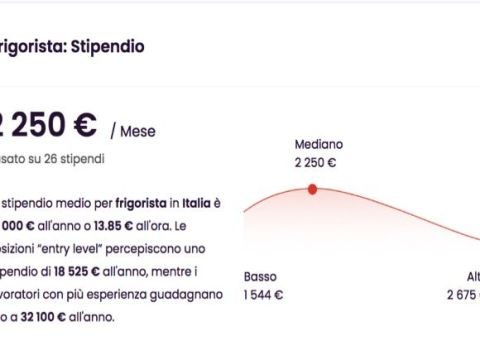The height and width of the screenshot is (360, 480).
Task: Click the 'stipendio medio per' sentence opening
Action: [x=57, y=203]
